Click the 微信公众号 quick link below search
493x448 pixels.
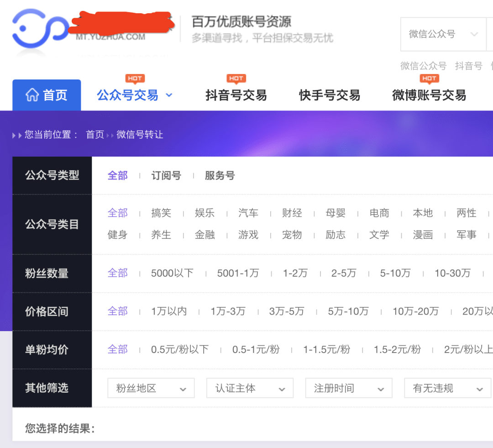[423, 66]
